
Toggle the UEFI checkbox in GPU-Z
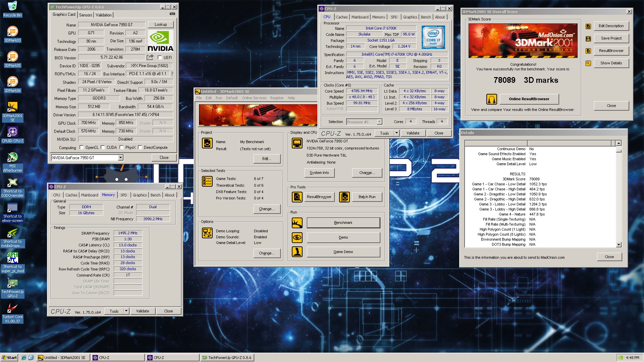[160, 58]
